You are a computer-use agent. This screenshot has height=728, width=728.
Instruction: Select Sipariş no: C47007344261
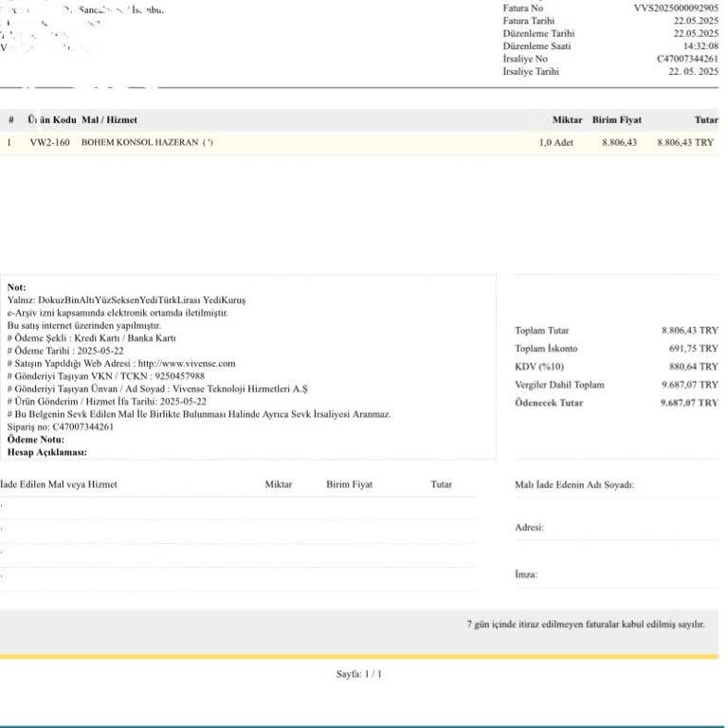click(x=61, y=427)
